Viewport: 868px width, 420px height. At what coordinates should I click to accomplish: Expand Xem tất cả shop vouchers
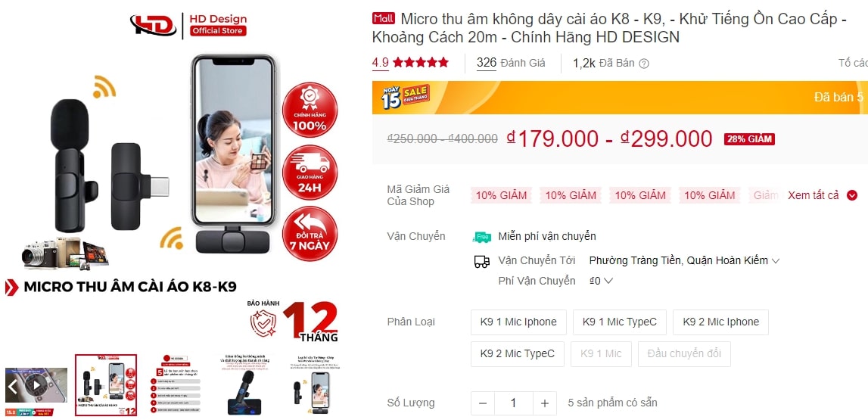coord(822,195)
